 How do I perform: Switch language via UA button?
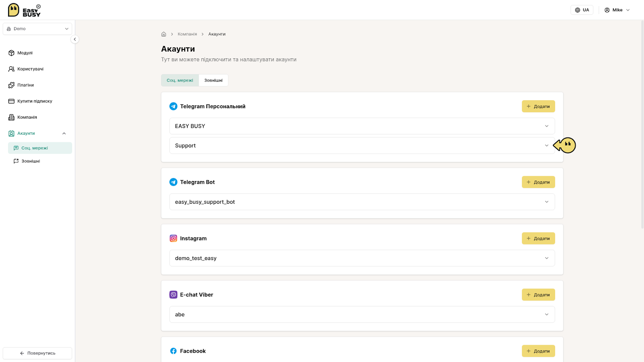tap(582, 10)
